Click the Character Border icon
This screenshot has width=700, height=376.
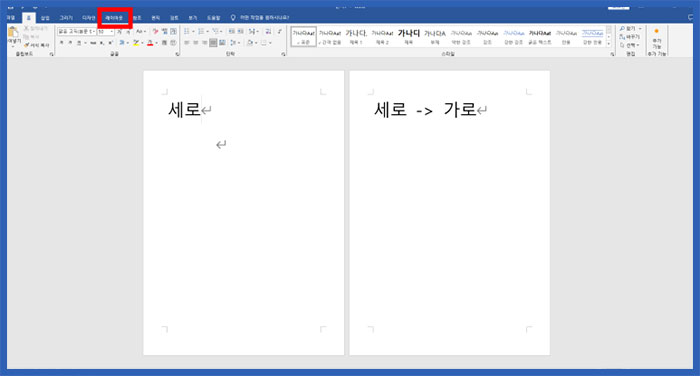pyautogui.click(x=173, y=32)
